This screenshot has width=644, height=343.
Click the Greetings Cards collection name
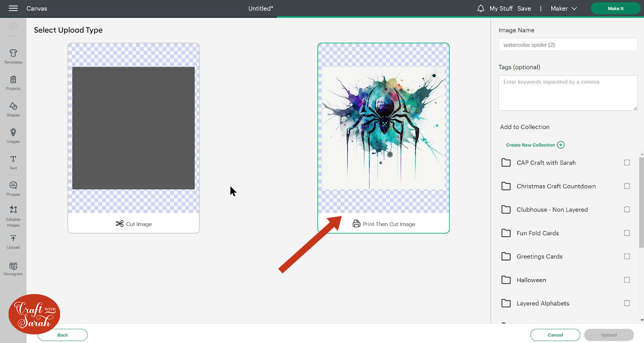(539, 256)
